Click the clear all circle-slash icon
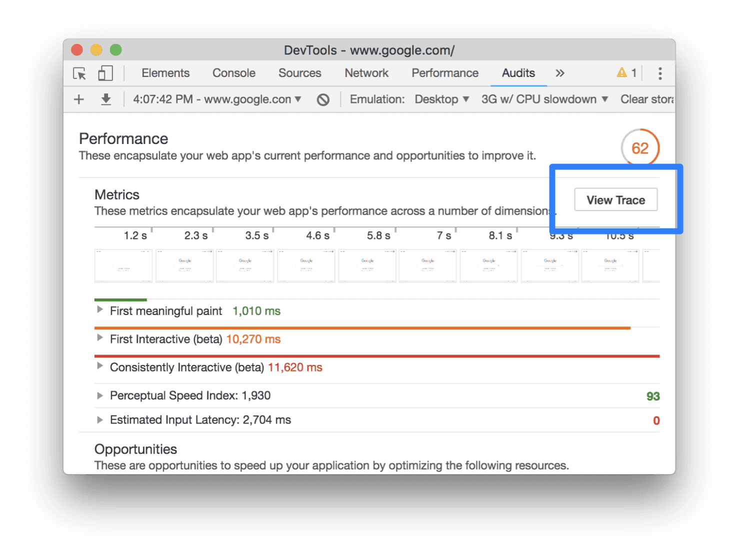742x560 pixels. (x=323, y=99)
